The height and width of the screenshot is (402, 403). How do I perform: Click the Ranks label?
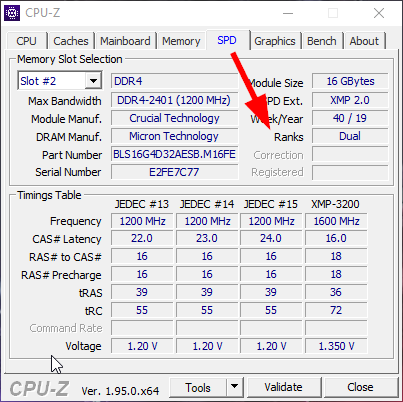(289, 137)
